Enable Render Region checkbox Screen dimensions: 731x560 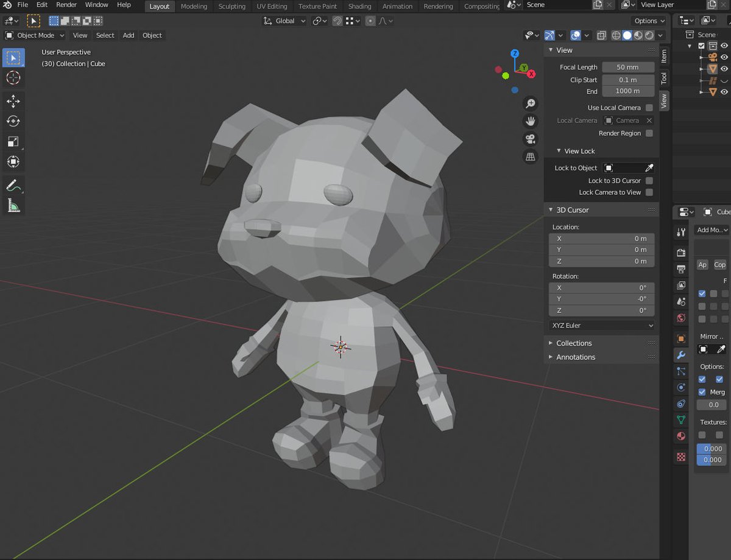click(x=649, y=133)
